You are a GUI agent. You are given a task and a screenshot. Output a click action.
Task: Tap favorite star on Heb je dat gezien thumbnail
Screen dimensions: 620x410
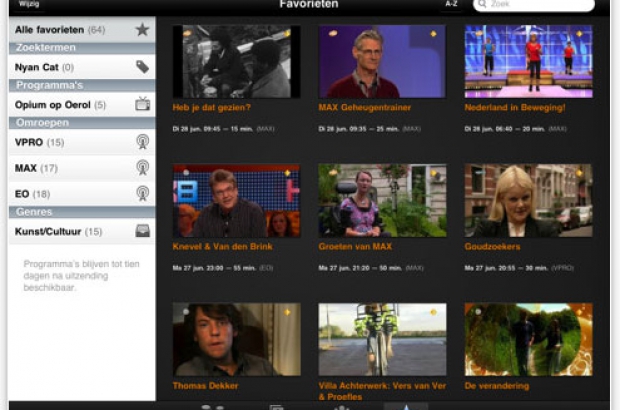pos(287,34)
